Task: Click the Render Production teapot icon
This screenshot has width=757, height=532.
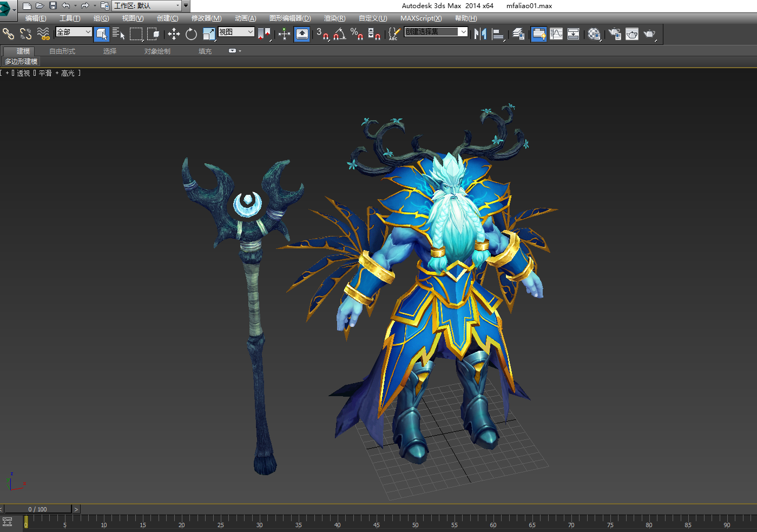Action: (x=650, y=34)
